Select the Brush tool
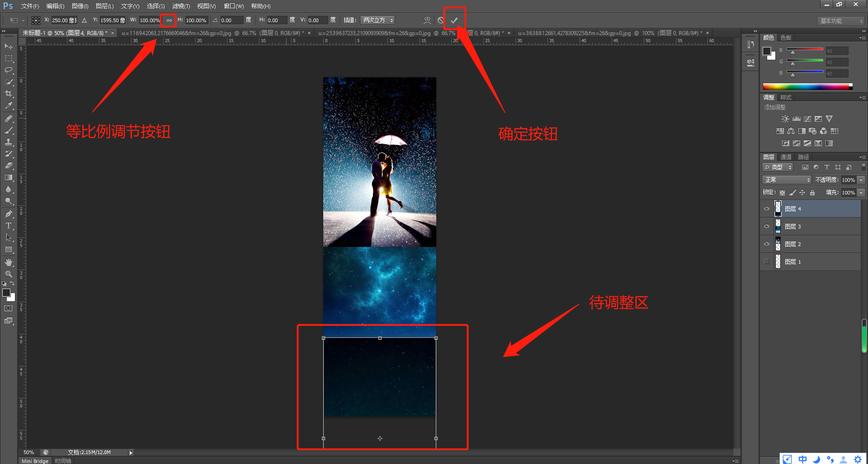 click(x=9, y=131)
